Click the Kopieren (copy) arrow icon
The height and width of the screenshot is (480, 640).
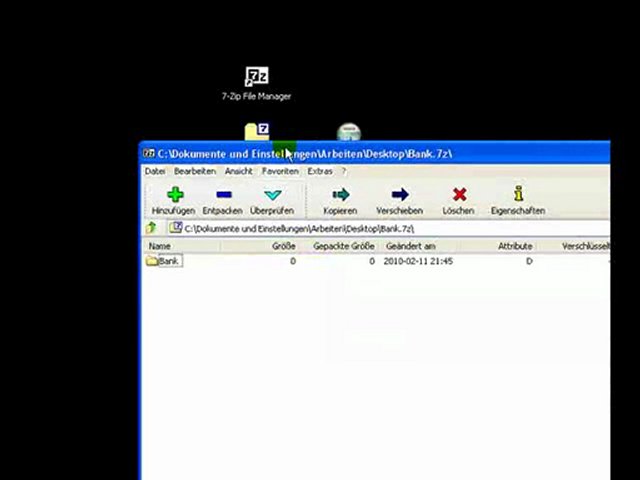pos(340,195)
